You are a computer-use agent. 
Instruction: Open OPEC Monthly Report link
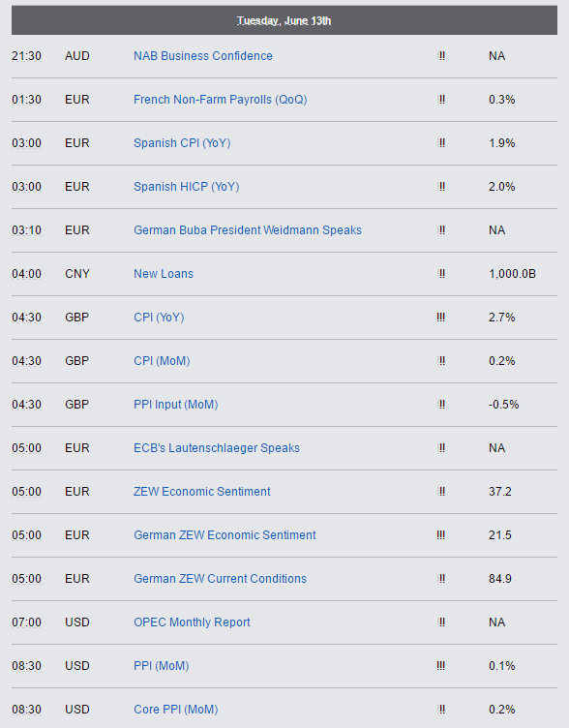[192, 622]
